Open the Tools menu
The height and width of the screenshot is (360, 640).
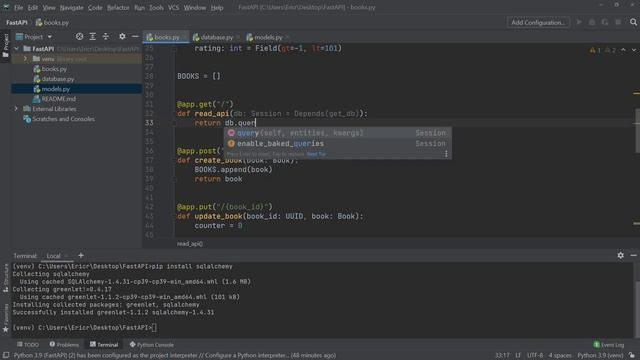pos(156,7)
